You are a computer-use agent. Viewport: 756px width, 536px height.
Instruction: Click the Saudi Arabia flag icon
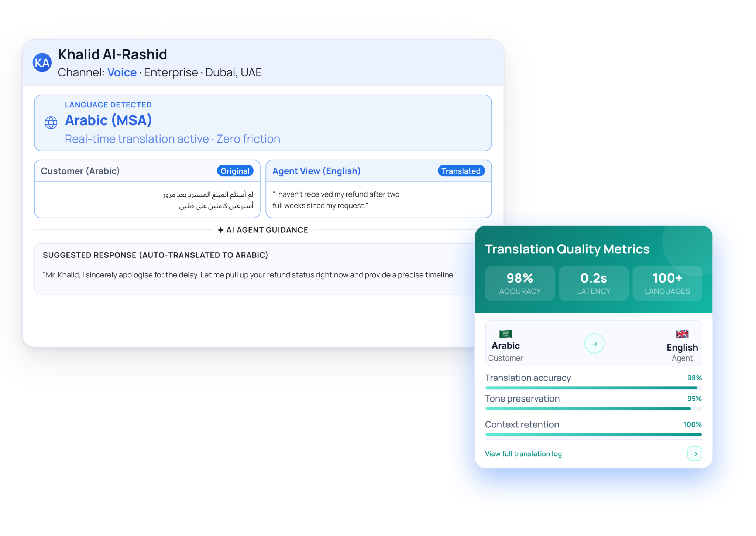[505, 334]
